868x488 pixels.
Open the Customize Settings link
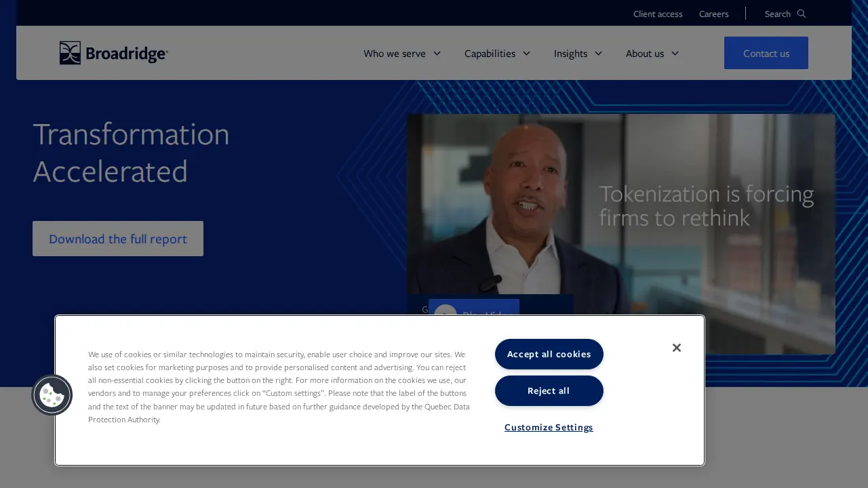[x=549, y=428]
